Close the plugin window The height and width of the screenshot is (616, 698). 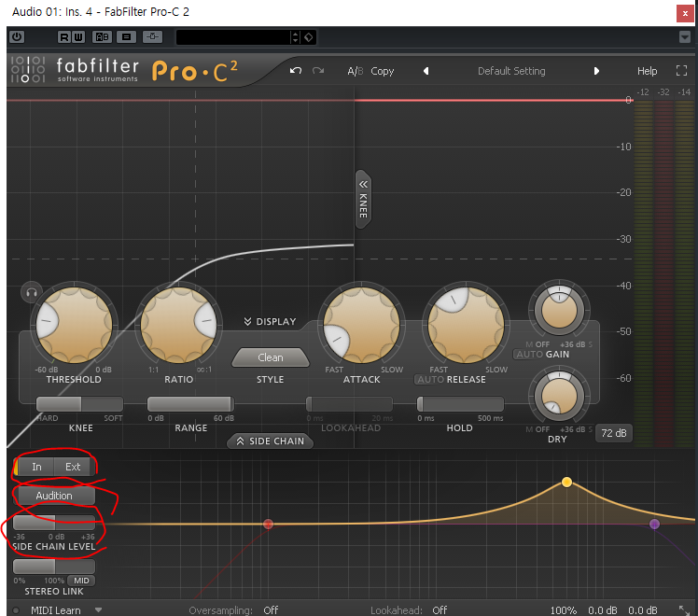[x=685, y=13]
